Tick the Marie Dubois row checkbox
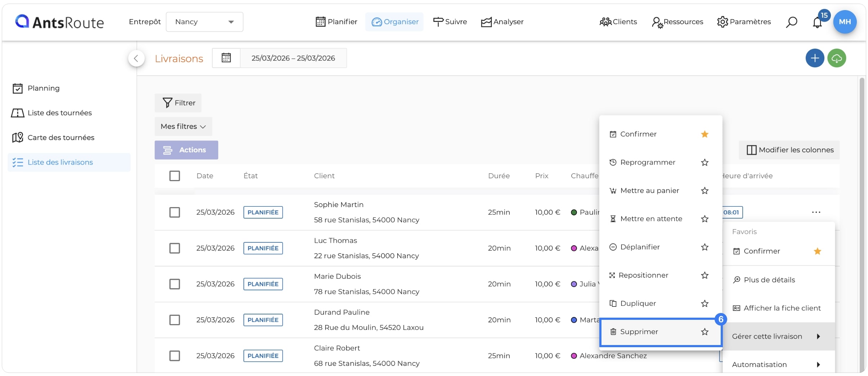This screenshot has height=376, width=868. (x=175, y=284)
